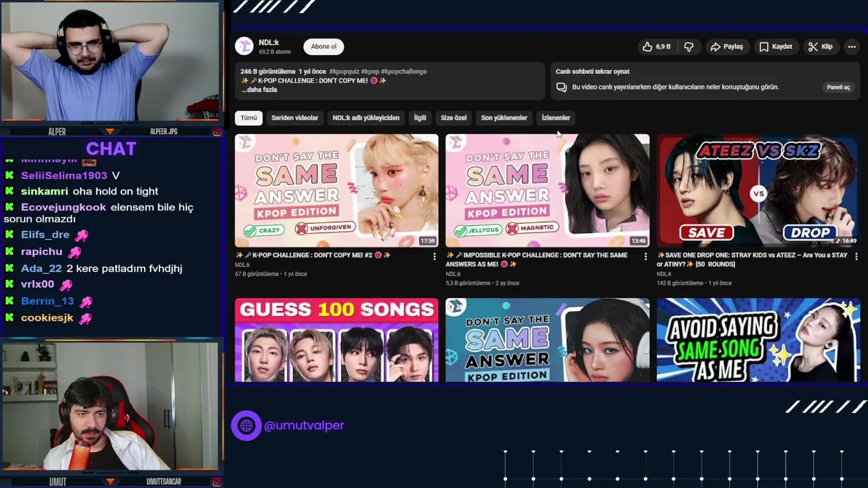Viewport: 868px width, 488px height.
Task: Open options menu for IMPOSSIBLE K-POP CHALLENGE video
Action: point(646,256)
